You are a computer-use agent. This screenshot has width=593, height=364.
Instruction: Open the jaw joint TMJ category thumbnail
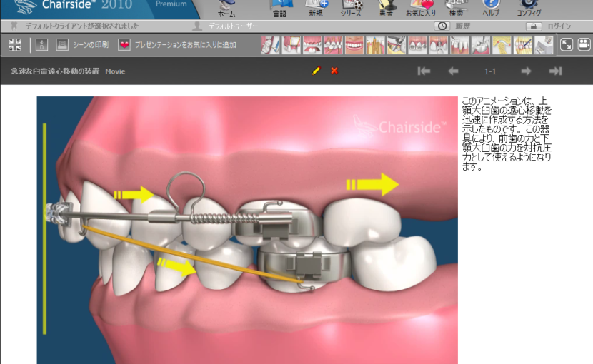click(502, 45)
